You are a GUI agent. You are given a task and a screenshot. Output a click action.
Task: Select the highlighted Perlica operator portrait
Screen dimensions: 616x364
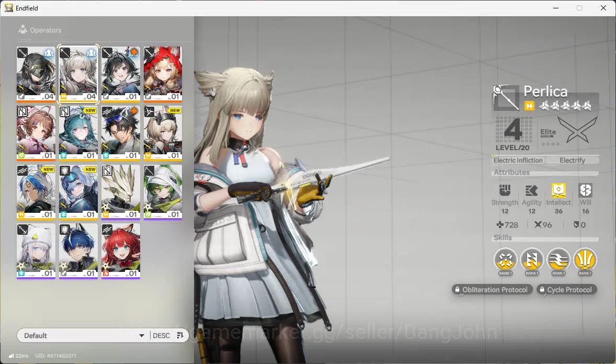(78, 74)
